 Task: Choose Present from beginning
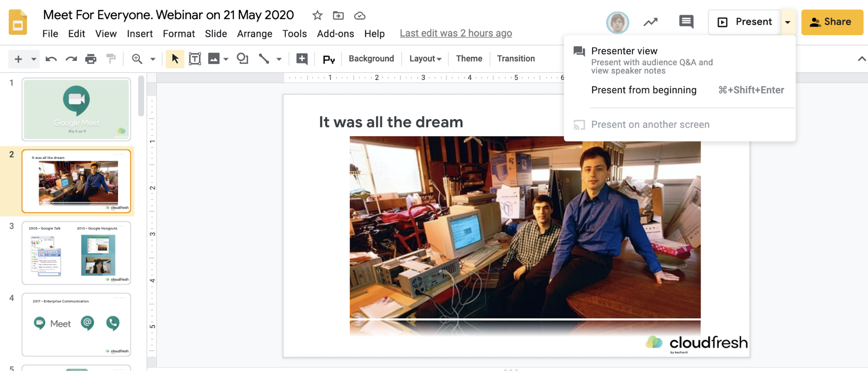tap(680, 90)
